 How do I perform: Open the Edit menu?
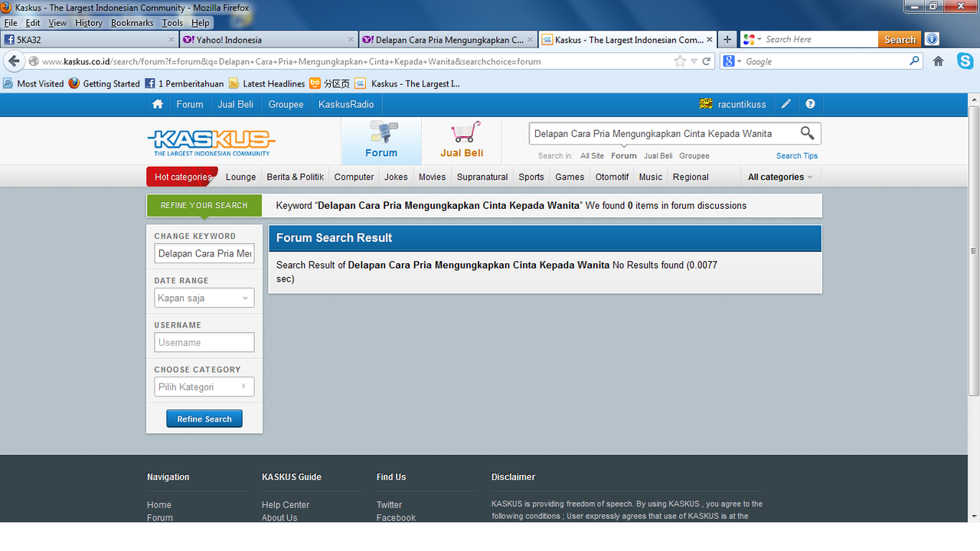(x=33, y=23)
